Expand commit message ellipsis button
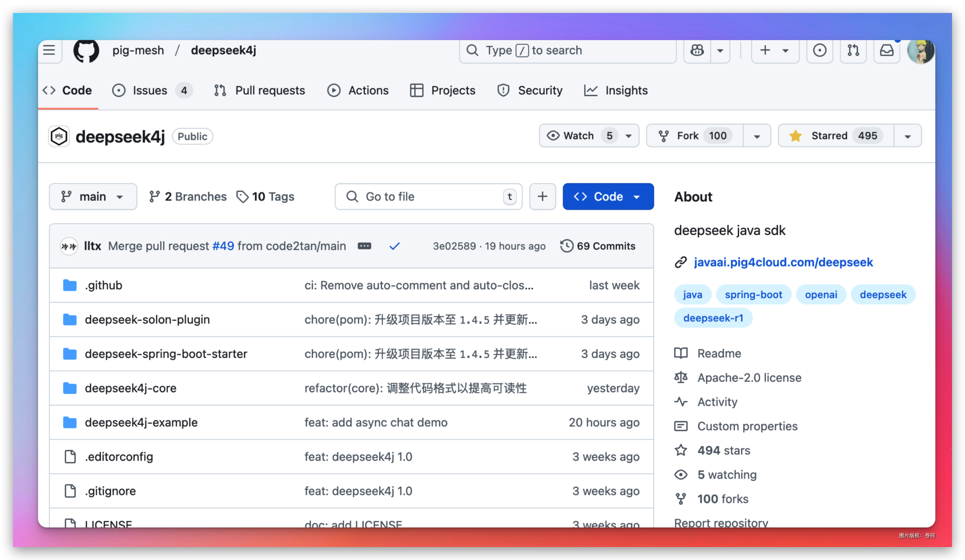 pos(364,246)
